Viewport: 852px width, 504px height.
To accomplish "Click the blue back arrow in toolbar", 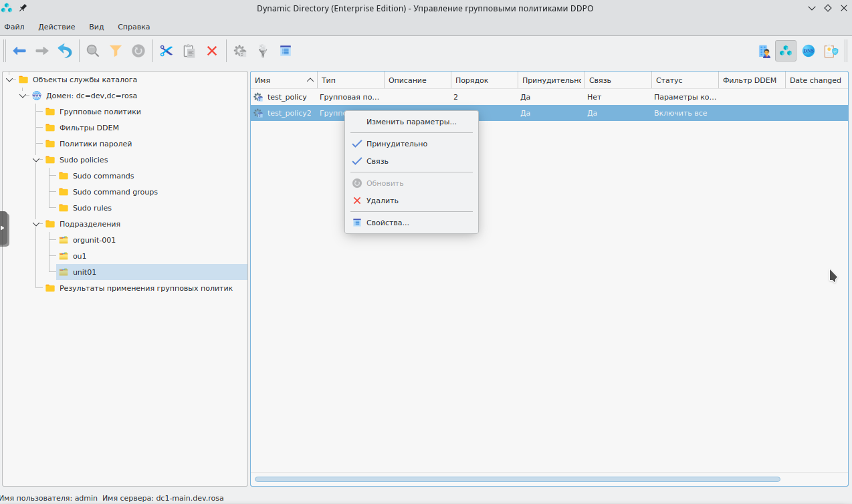I will point(19,51).
